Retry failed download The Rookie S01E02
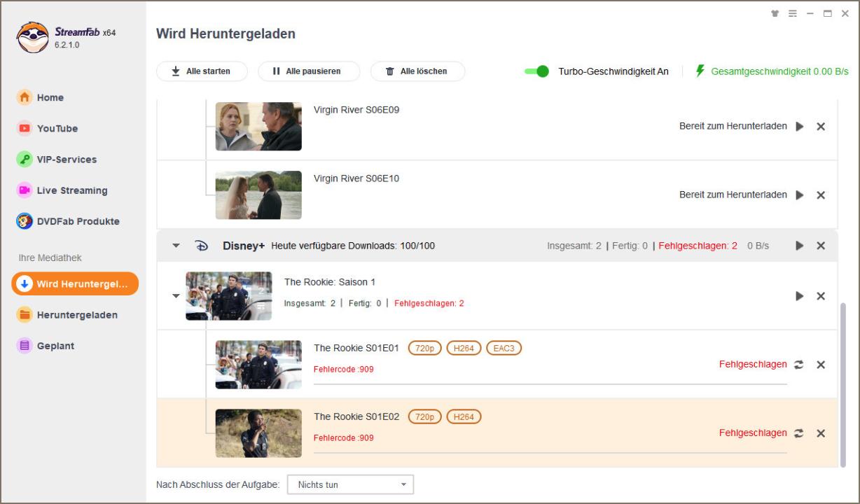This screenshot has width=860, height=504. pyautogui.click(x=799, y=433)
